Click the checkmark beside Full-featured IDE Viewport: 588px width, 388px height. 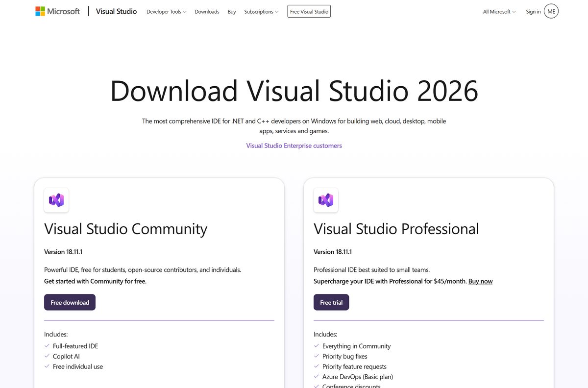tap(47, 346)
